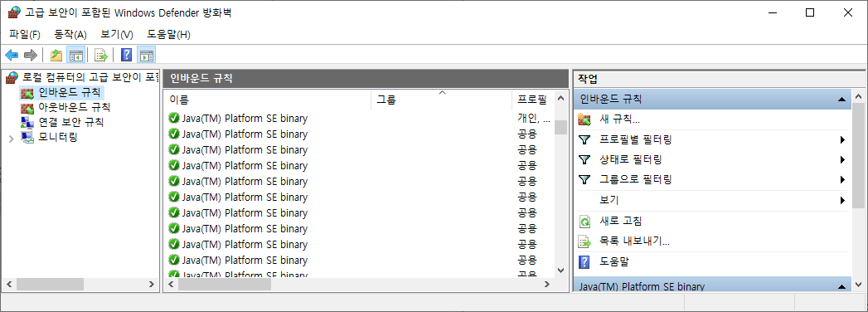Click the actions pane vertical scrollbar thumb

[859, 156]
